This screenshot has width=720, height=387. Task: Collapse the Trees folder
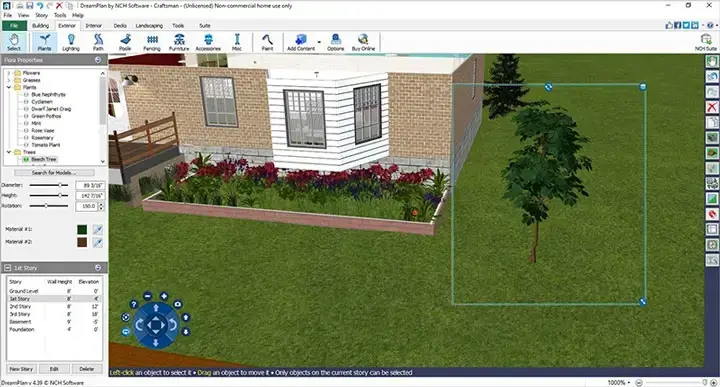(x=9, y=152)
